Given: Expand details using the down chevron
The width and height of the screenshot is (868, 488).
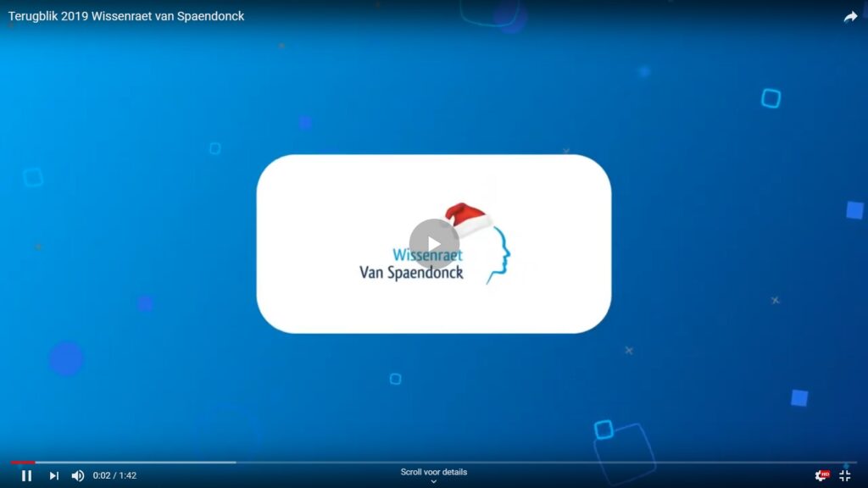Looking at the screenshot, I should [433, 481].
